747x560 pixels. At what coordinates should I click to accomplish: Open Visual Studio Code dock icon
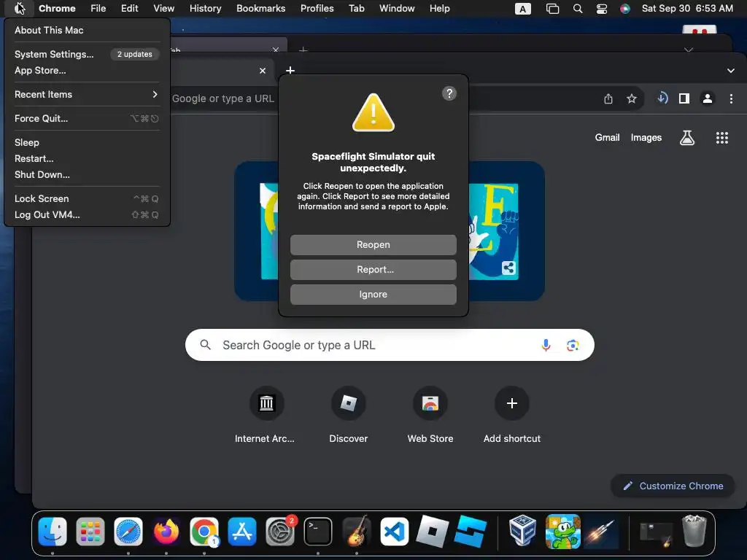point(395,532)
